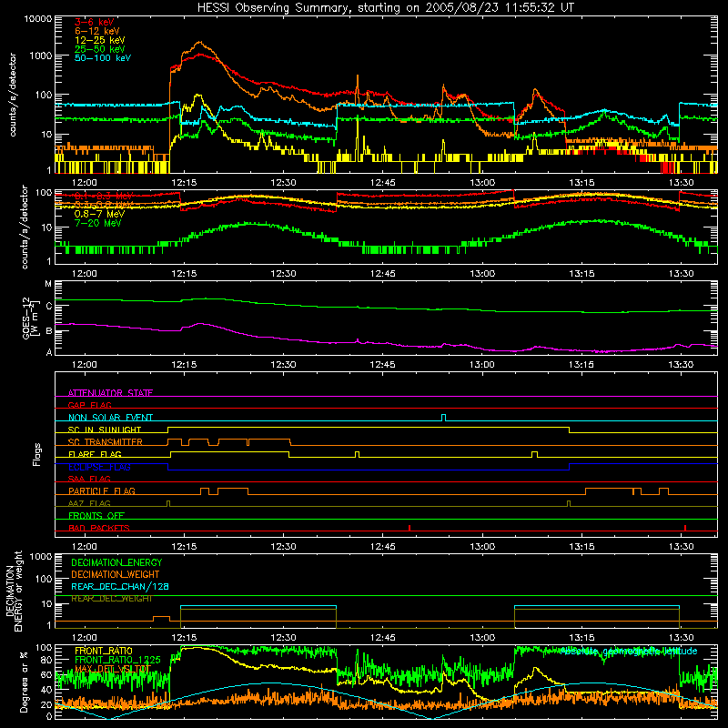This screenshot has width=728, height=728.
Task: Select the ECLIPSE_FLAG label
Action: click(x=99, y=467)
